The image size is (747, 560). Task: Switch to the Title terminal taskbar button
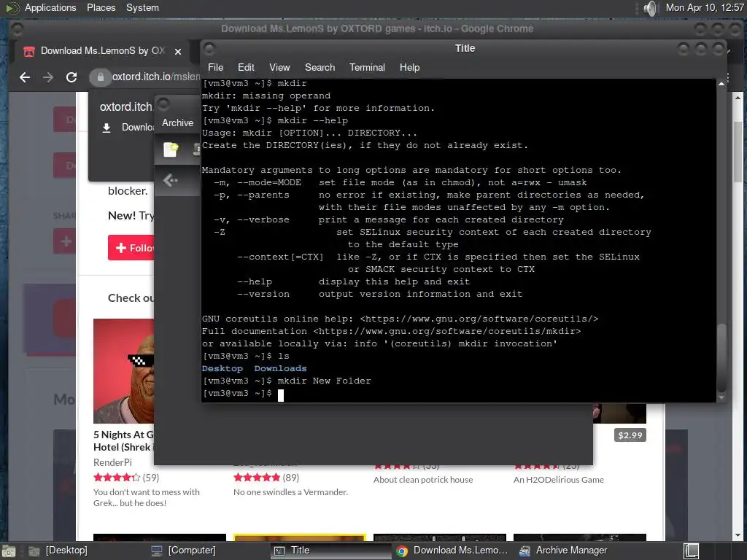tap(330, 551)
